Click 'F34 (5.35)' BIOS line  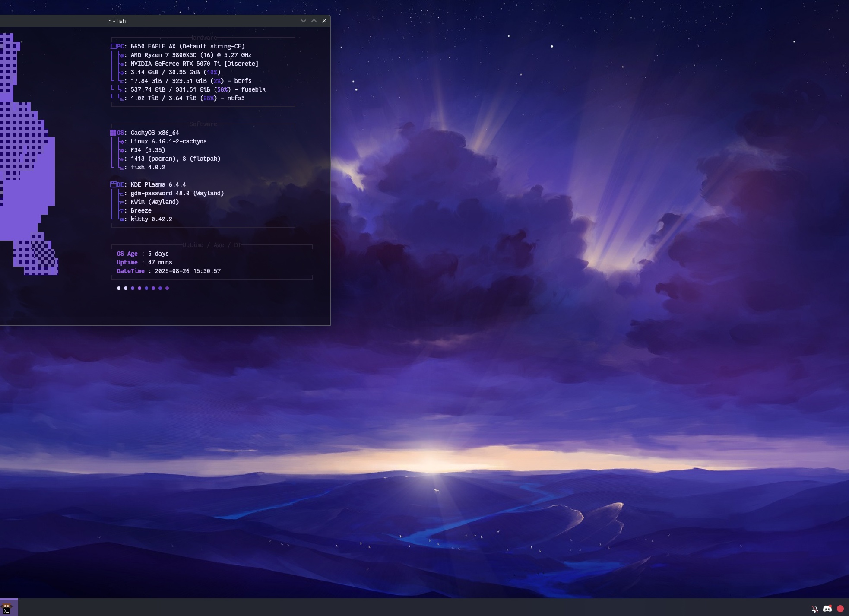148,150
